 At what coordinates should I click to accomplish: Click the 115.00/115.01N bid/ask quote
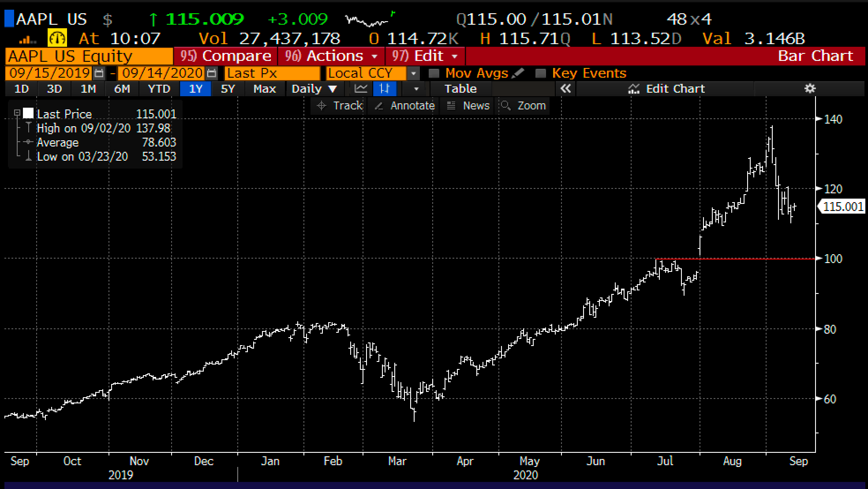click(x=535, y=19)
